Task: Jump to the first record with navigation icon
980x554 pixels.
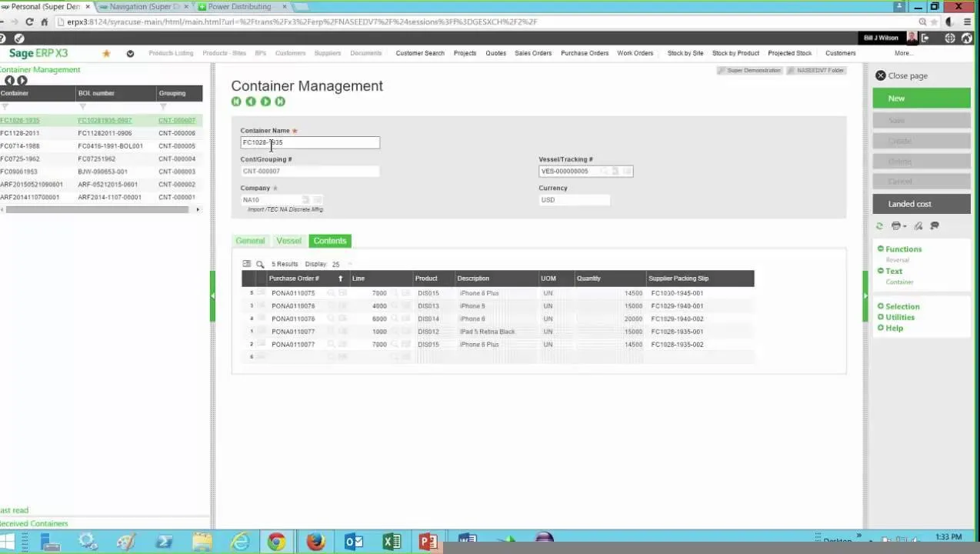Action: click(x=236, y=102)
